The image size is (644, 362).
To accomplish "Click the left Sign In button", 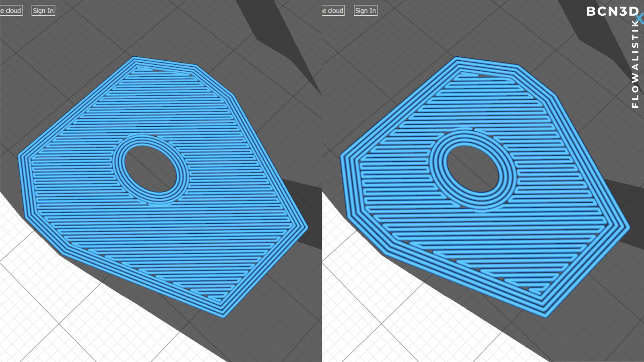I will coord(43,11).
